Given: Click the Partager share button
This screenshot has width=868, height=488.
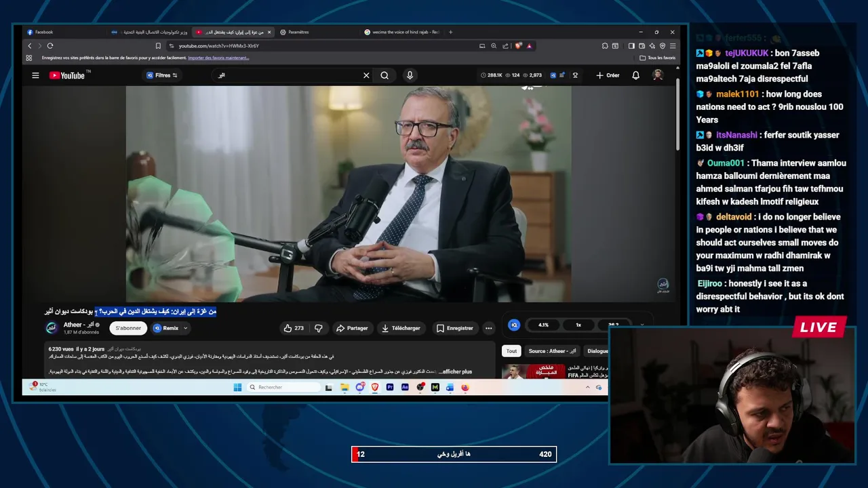Looking at the screenshot, I should [x=352, y=328].
